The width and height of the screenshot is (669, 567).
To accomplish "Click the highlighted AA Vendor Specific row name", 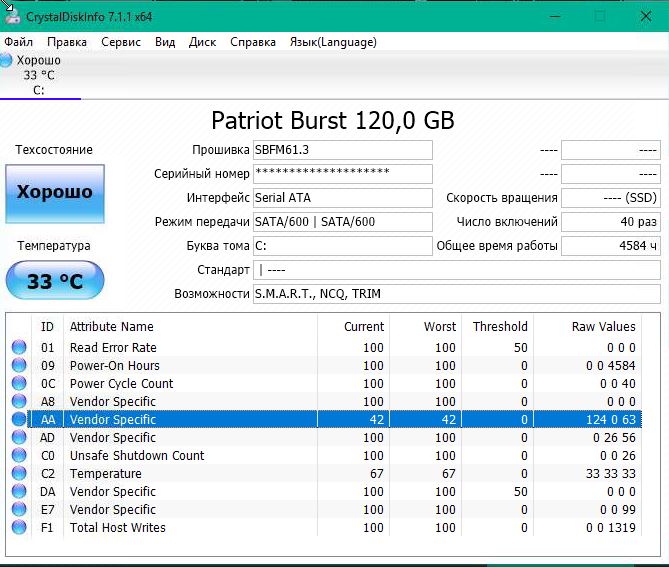I will click(x=113, y=419).
